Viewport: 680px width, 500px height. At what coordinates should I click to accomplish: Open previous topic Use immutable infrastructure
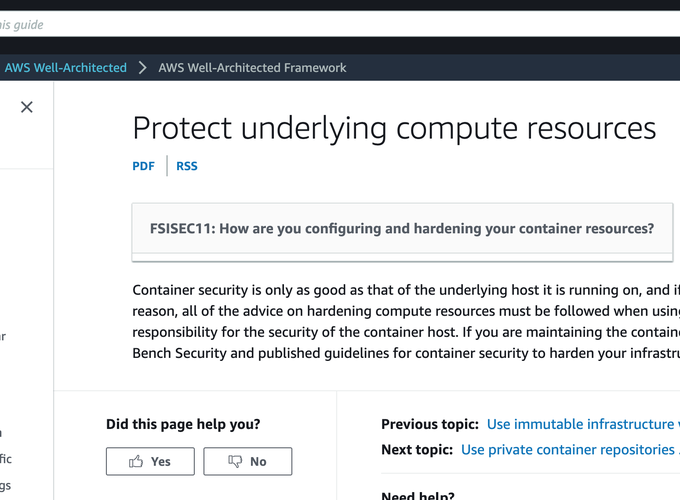click(582, 425)
